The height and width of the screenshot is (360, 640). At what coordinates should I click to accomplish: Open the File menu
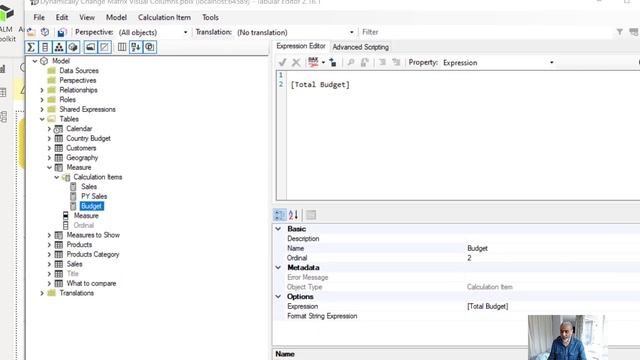(x=39, y=18)
